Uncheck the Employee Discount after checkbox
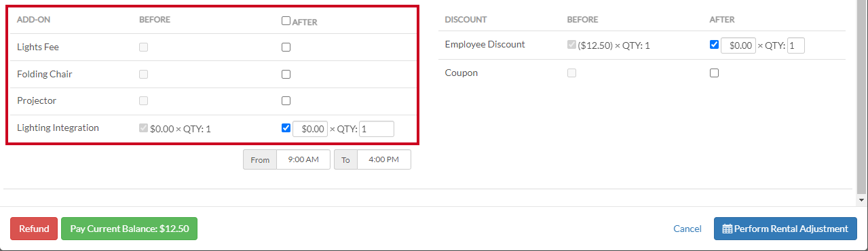 [x=713, y=45]
